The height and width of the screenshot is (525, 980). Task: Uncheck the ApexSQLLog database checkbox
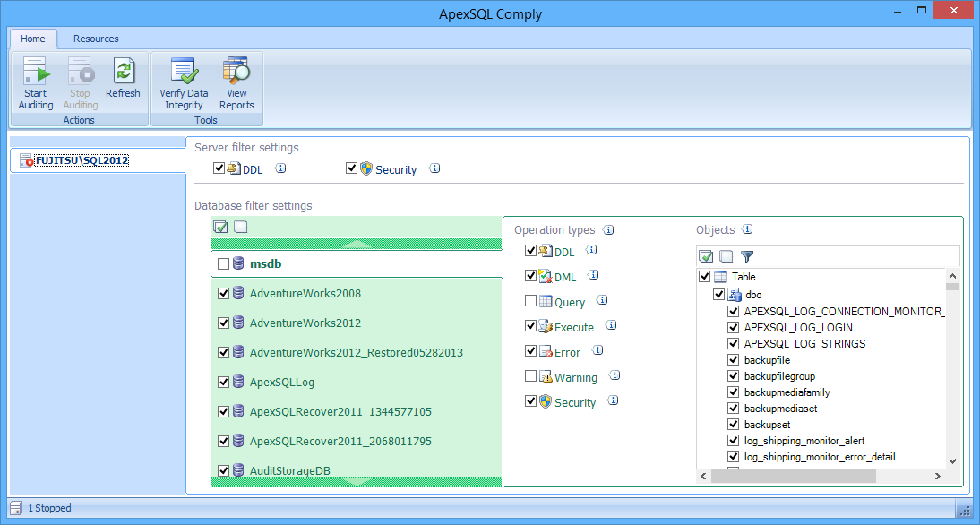tap(223, 382)
